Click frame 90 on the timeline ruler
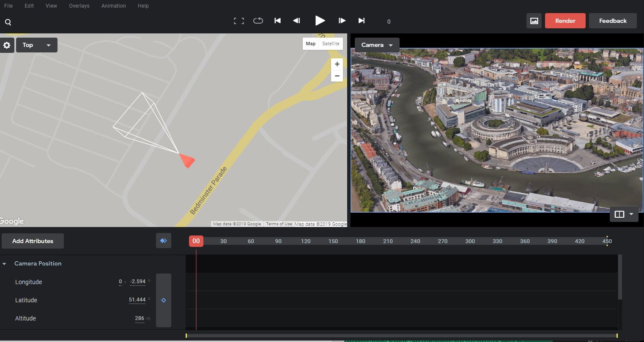 [x=278, y=241]
